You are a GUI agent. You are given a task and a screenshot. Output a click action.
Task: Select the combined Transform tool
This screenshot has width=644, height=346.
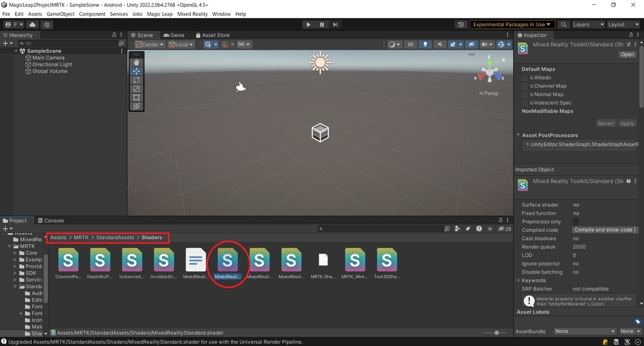136,106
